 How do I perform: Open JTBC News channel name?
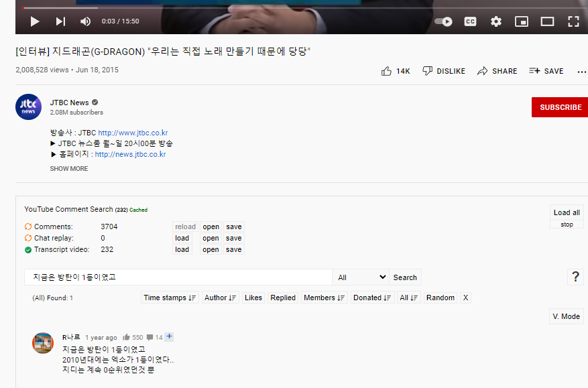point(69,103)
